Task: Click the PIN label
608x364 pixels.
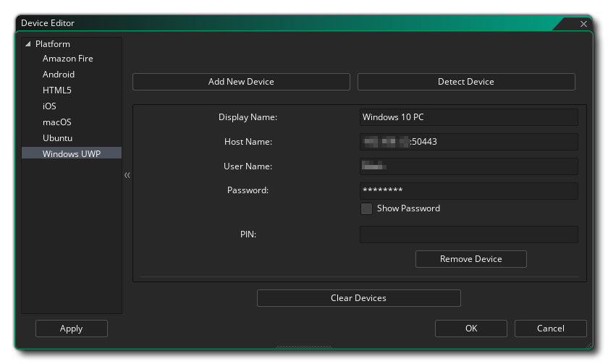Action: [248, 234]
